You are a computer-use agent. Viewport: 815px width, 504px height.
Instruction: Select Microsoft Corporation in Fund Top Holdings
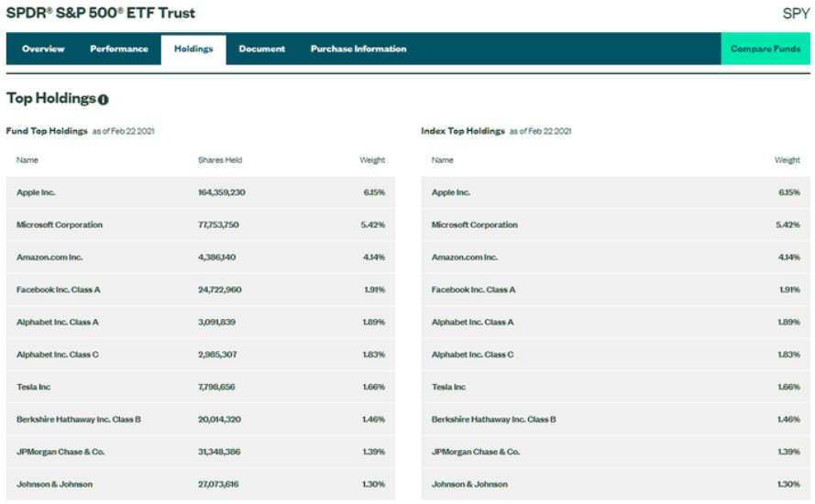[x=60, y=225]
